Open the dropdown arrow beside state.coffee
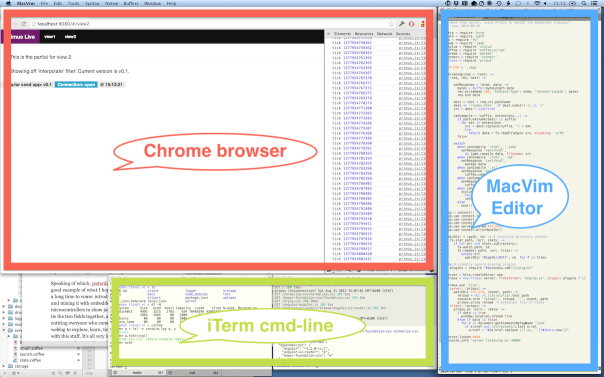The width and height of the screenshot is (604, 377). pyautogui.click(x=79, y=360)
